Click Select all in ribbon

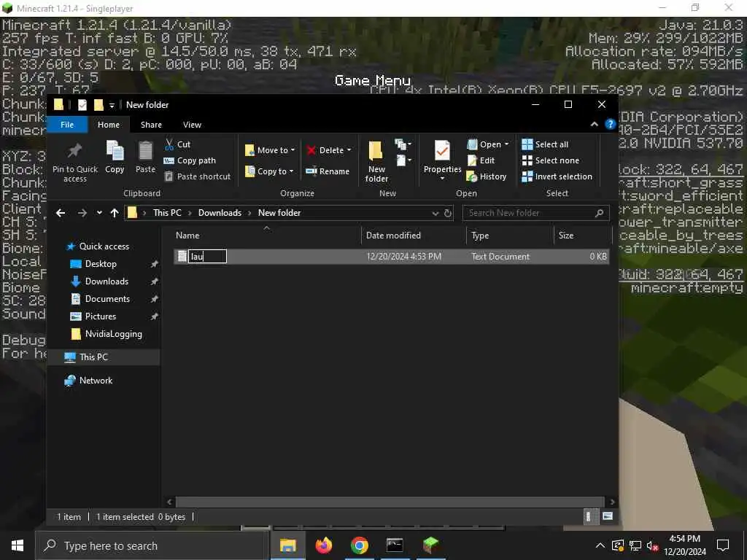coord(545,144)
